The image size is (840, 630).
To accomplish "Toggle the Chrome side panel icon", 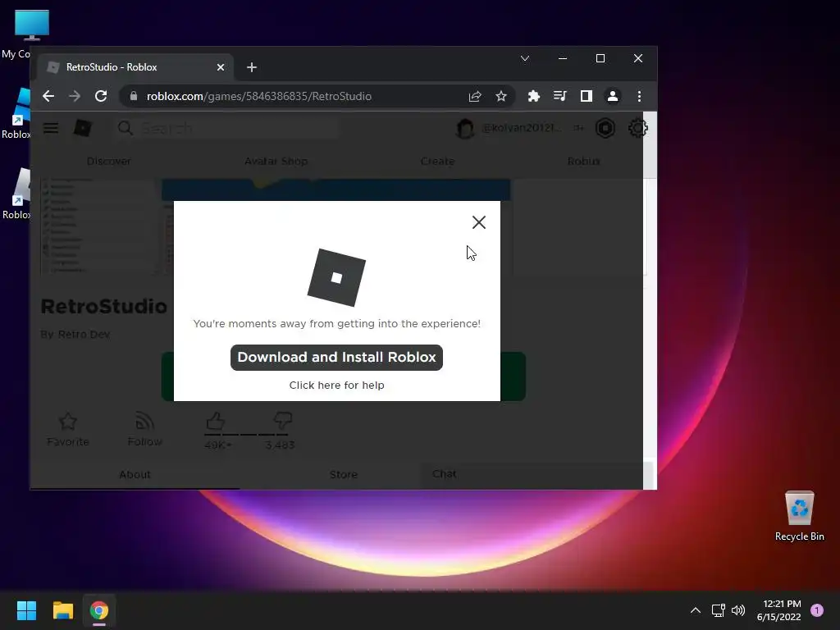I will coord(586,96).
